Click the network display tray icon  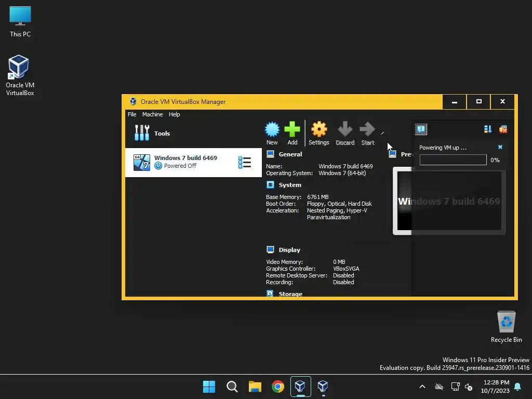[x=455, y=387]
